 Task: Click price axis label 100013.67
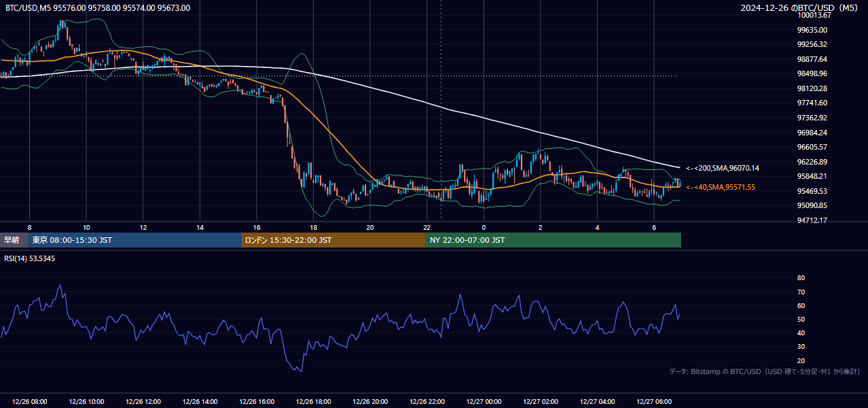[x=814, y=15]
